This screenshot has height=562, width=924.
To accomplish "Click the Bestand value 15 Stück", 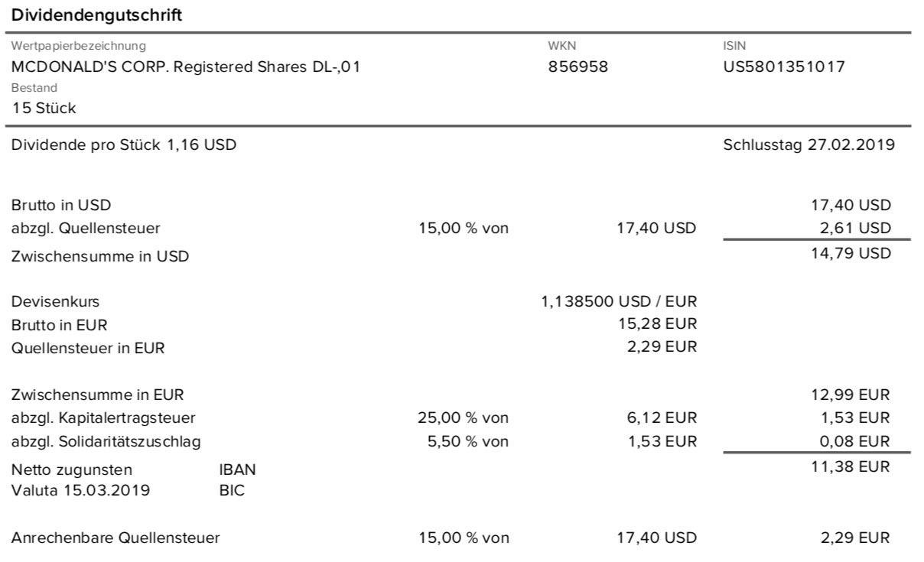I will pos(44,108).
